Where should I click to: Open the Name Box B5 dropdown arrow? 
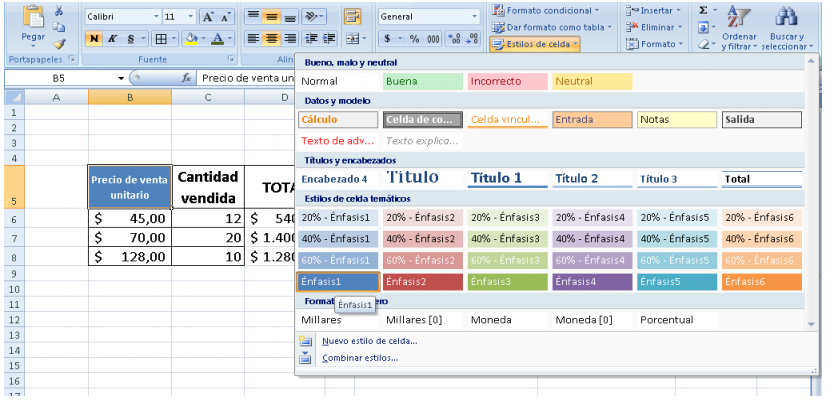121,79
